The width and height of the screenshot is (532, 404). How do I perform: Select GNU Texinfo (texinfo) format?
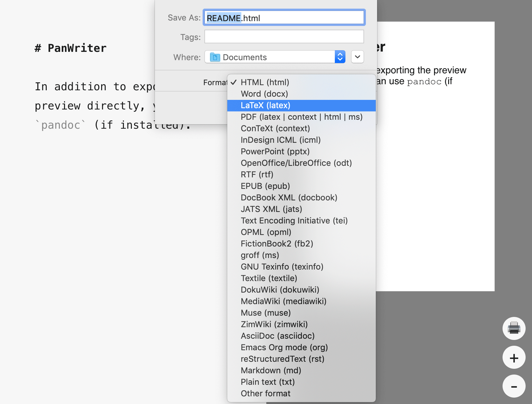tap(302, 267)
